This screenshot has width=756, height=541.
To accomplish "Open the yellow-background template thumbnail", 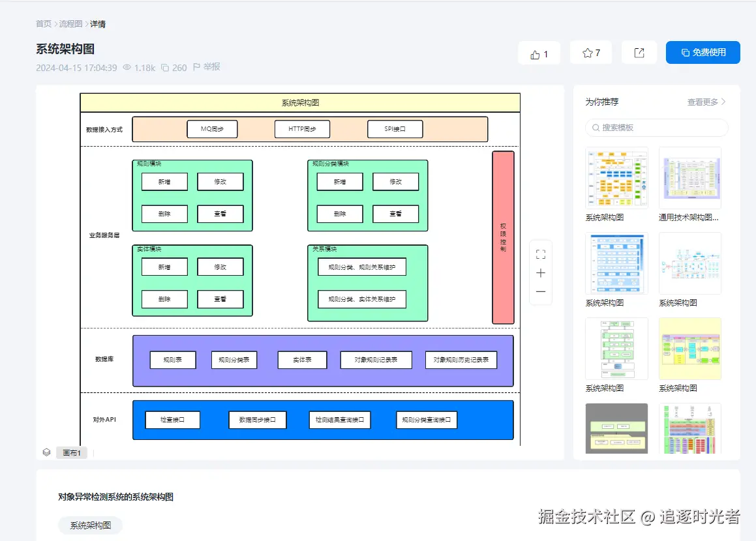I will (x=689, y=348).
